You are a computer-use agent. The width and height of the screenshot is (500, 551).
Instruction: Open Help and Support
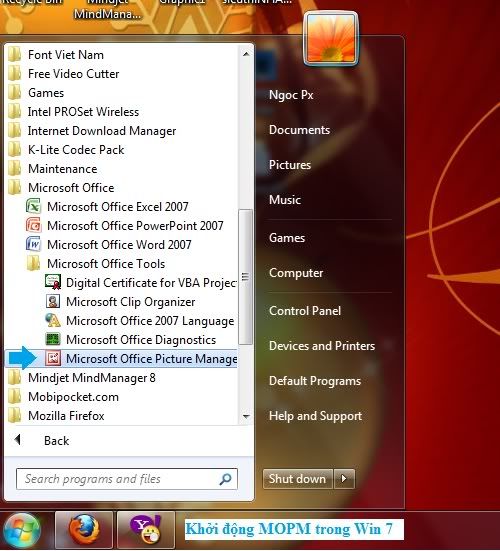click(x=315, y=416)
